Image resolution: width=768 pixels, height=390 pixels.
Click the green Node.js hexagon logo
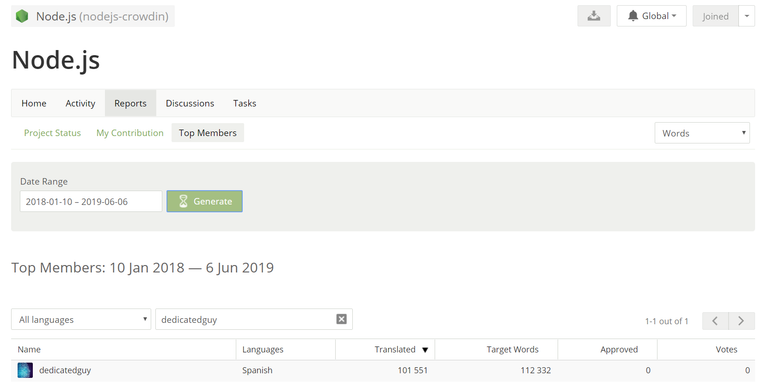coord(22,16)
